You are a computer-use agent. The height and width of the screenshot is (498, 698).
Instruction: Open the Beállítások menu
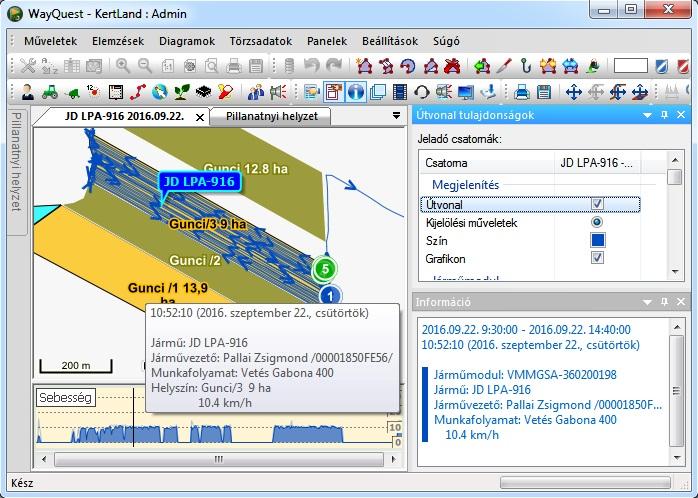[x=390, y=41]
